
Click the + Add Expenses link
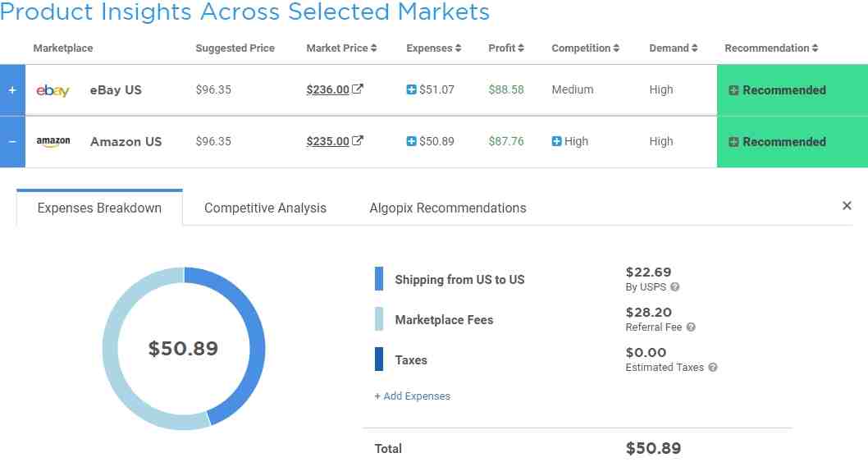(x=413, y=396)
